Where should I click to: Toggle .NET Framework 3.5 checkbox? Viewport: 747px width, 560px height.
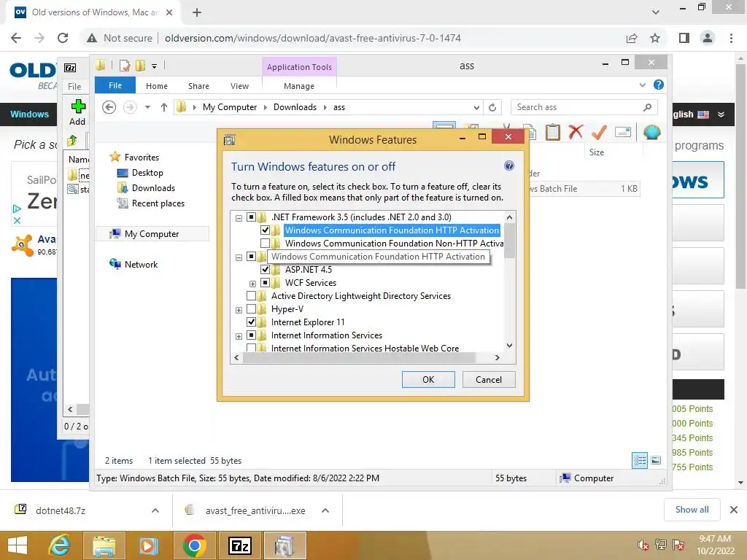[251, 217]
